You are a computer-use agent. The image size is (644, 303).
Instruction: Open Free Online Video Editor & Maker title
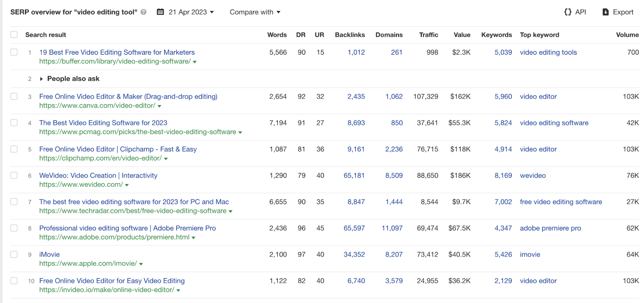click(x=128, y=96)
